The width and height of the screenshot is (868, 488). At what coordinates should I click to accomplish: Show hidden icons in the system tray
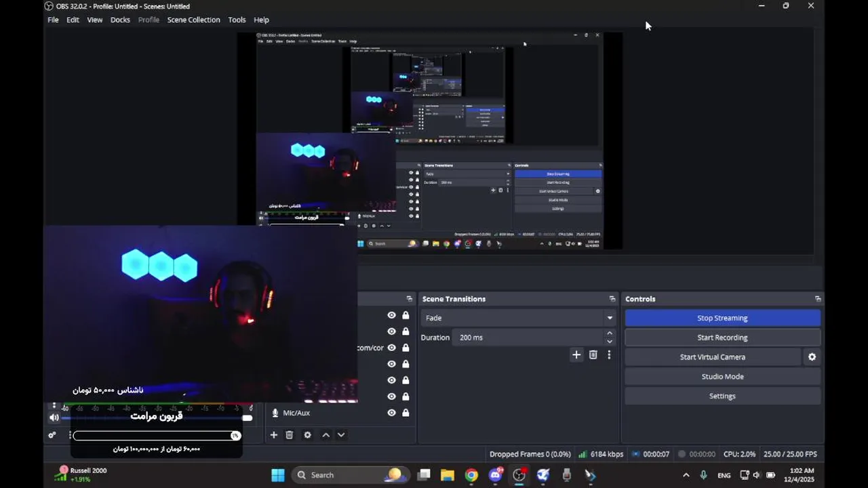tap(686, 475)
